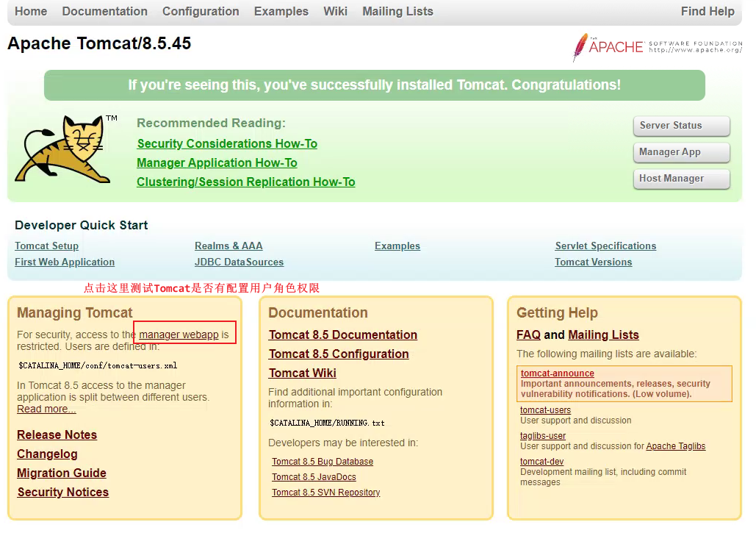Open the Tomcat Setup quick start link

click(47, 246)
